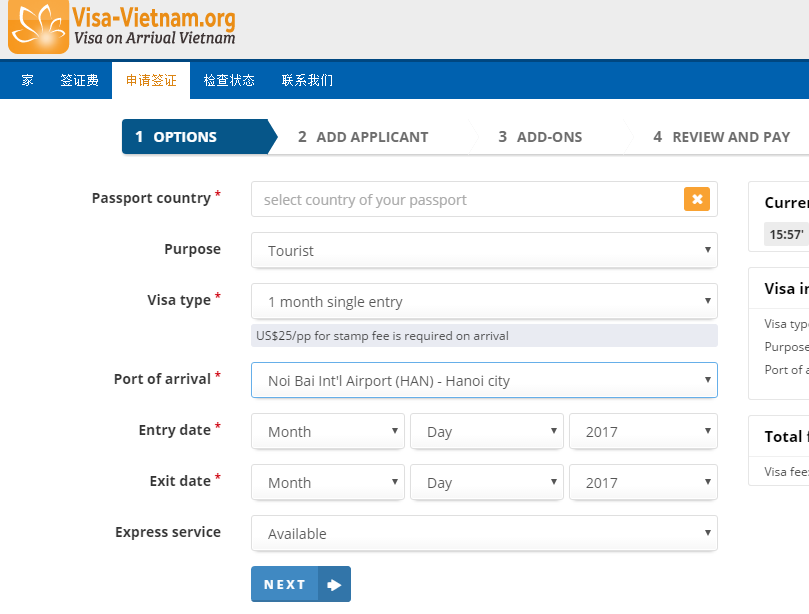Open the Entry date year 2017 dropdown

pyautogui.click(x=643, y=432)
